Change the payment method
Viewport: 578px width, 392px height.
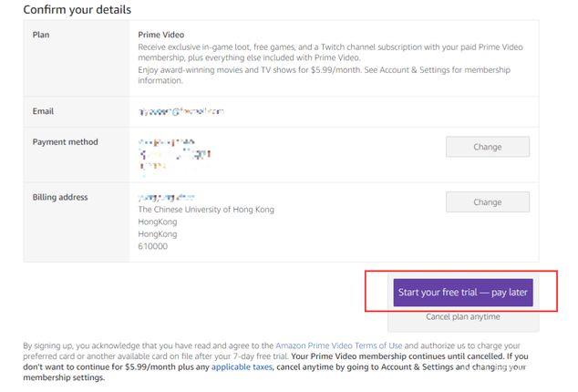487,147
